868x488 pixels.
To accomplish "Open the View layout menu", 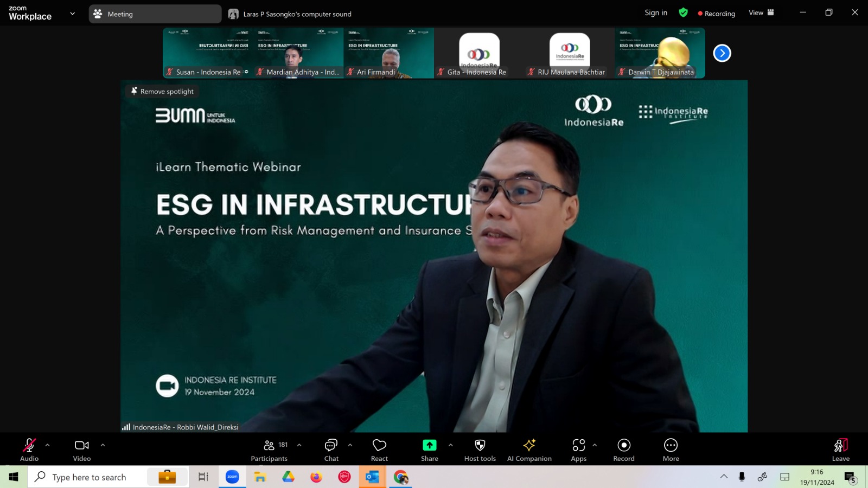I will pos(761,13).
